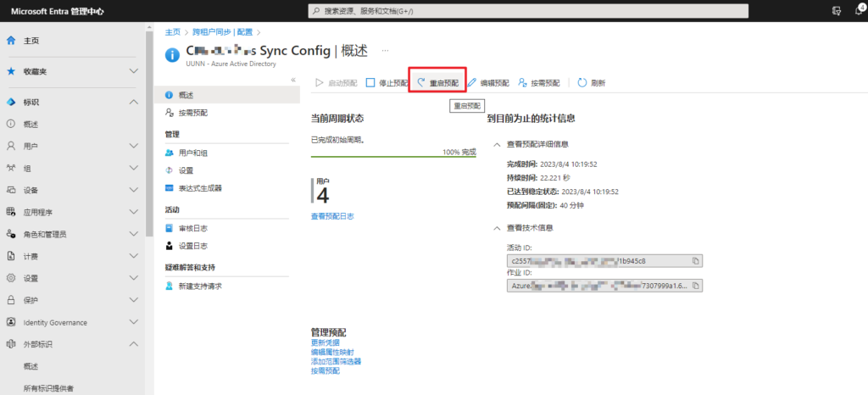The height and width of the screenshot is (395, 868).
Task: Collapse 查看预配详细信息 section
Action: (x=497, y=144)
